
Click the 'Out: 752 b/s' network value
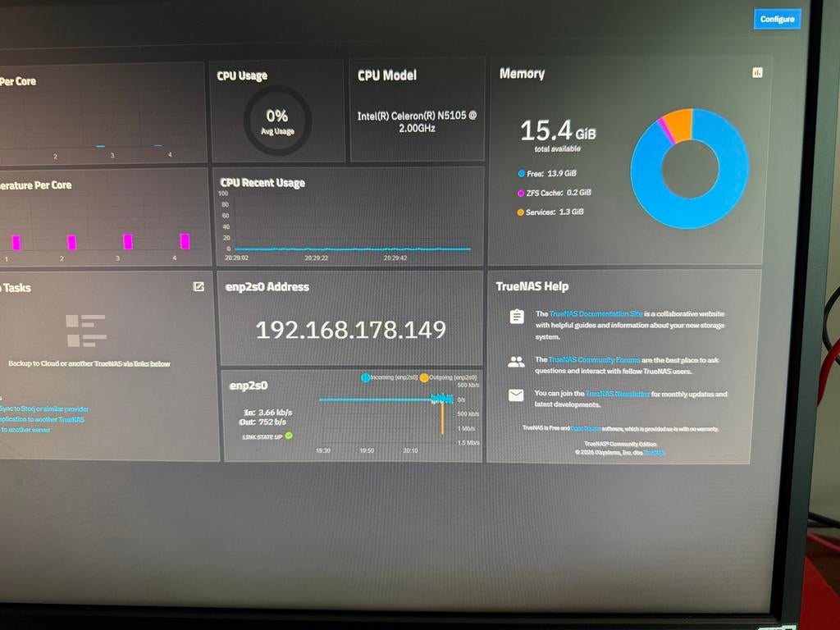click(x=262, y=422)
